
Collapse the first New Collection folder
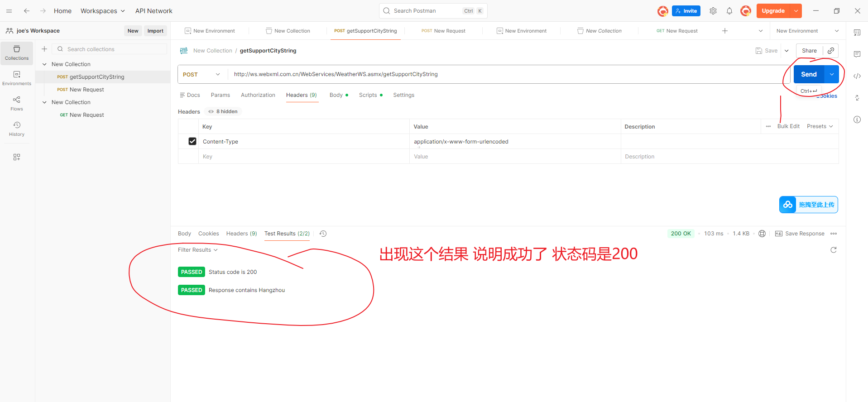[44, 64]
